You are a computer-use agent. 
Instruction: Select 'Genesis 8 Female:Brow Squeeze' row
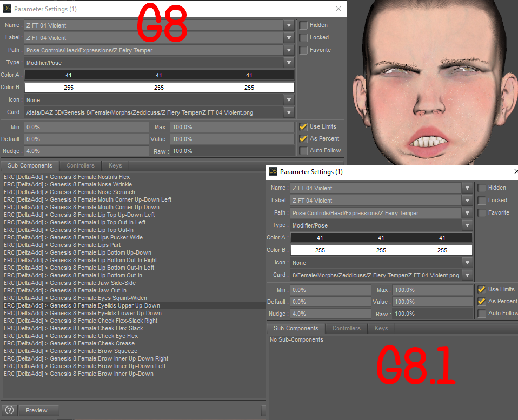point(134,351)
